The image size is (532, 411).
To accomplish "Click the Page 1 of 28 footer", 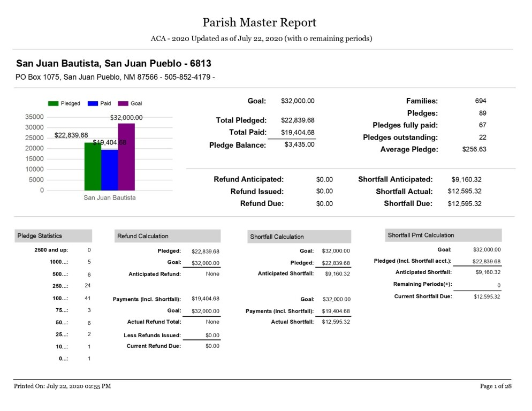I will 496,386.
